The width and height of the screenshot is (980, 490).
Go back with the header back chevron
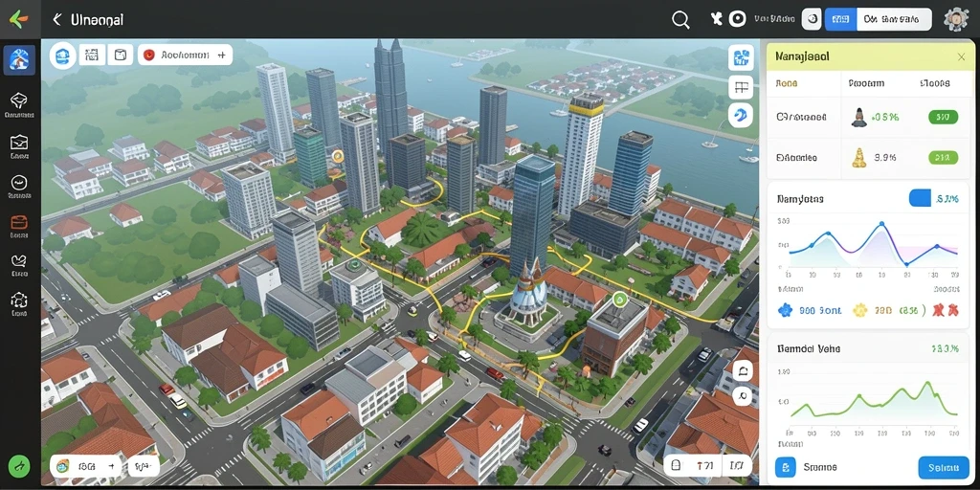(x=56, y=20)
